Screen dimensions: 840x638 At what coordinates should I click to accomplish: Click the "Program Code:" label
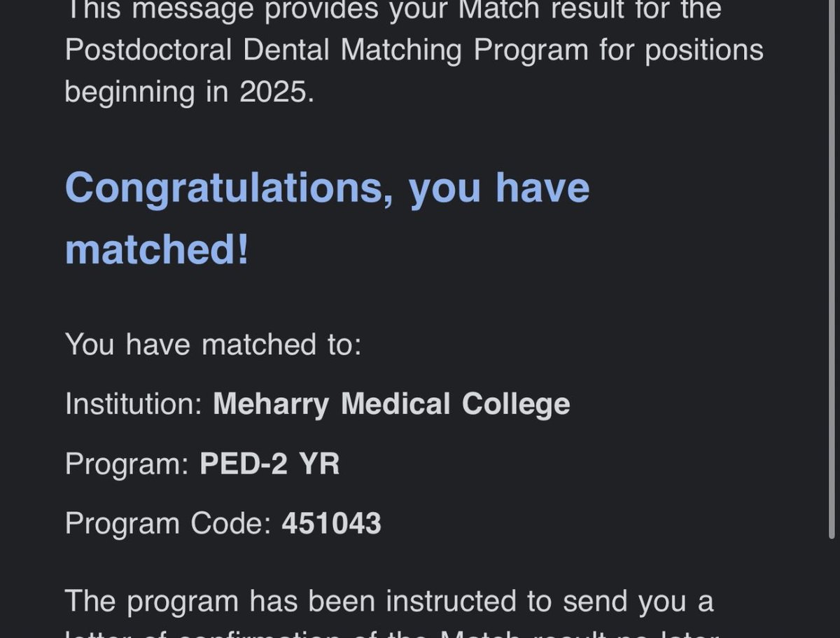click(168, 524)
